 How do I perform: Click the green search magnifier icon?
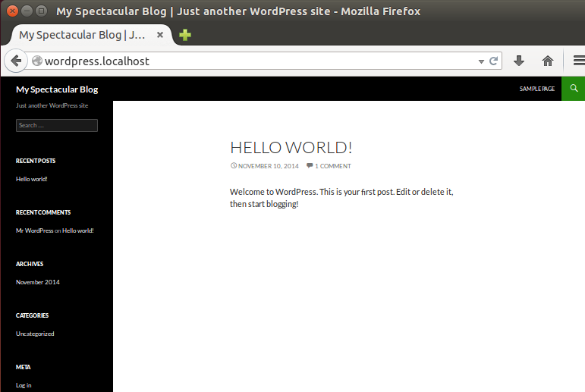coord(574,89)
